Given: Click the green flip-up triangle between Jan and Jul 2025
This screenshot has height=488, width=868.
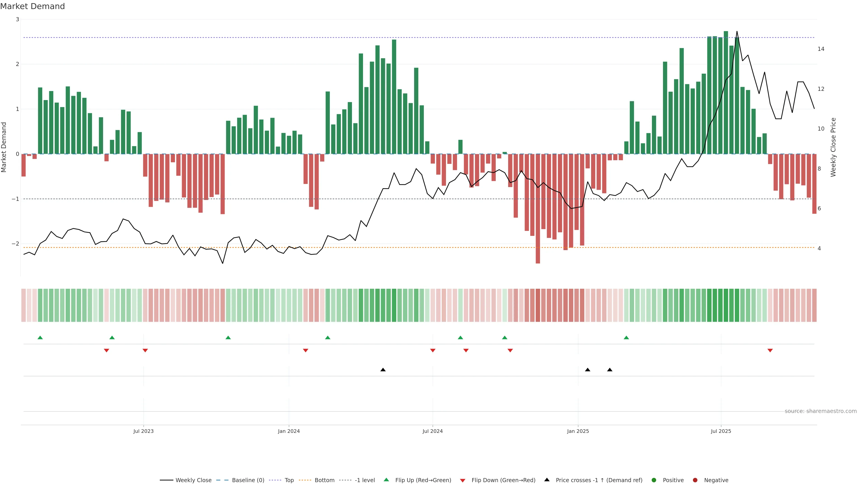Looking at the screenshot, I should click(626, 338).
